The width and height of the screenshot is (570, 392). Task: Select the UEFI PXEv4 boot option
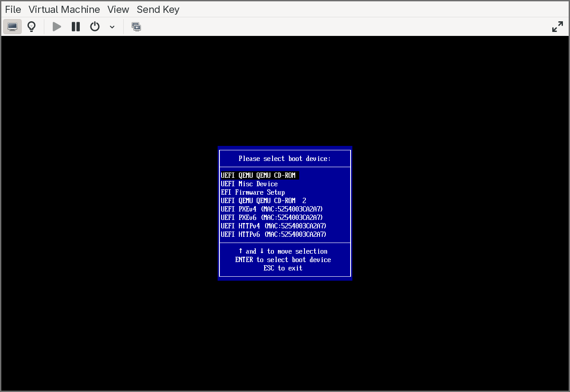point(272,209)
